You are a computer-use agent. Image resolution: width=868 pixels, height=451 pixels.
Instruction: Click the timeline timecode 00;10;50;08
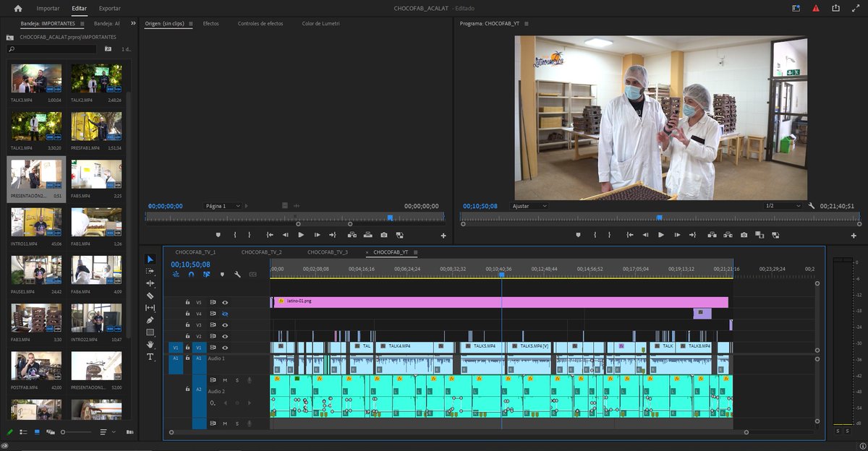pyautogui.click(x=190, y=265)
